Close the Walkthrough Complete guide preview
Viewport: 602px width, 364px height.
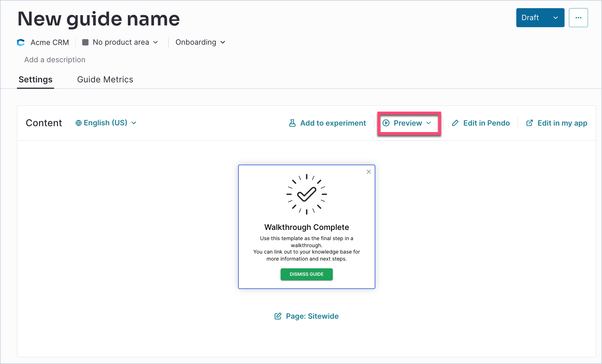pyautogui.click(x=369, y=172)
